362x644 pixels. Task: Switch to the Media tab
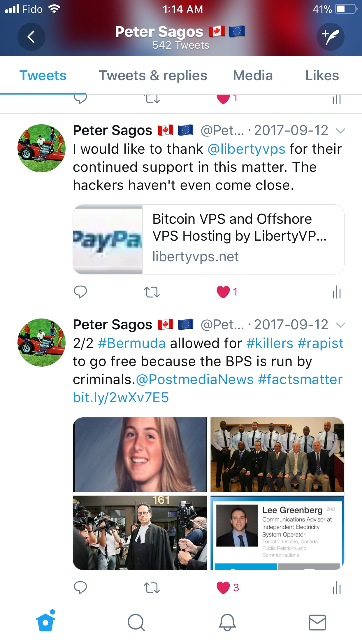(x=253, y=76)
